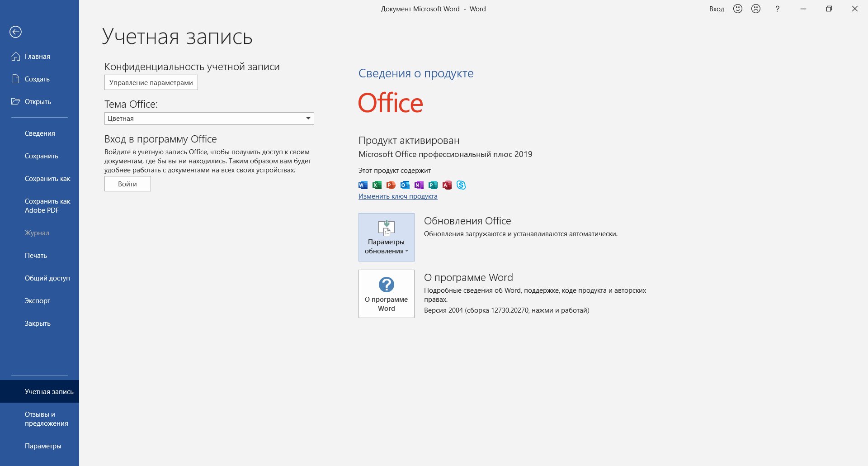Click the Skype icon in product list
This screenshot has height=466, width=868.
click(461, 185)
